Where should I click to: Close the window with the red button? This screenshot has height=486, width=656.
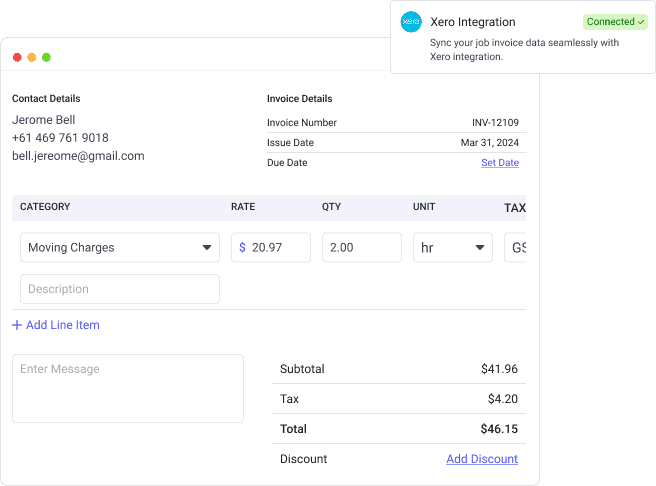coord(17,57)
